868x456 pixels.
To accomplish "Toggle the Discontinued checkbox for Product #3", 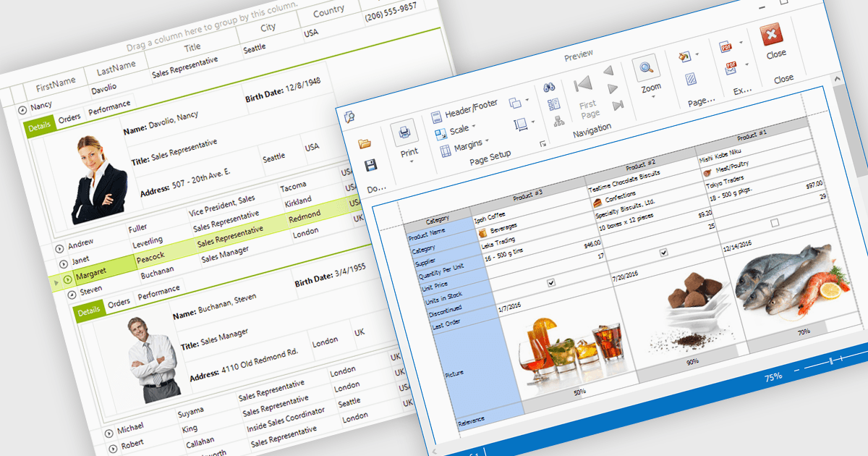I will click(x=551, y=283).
